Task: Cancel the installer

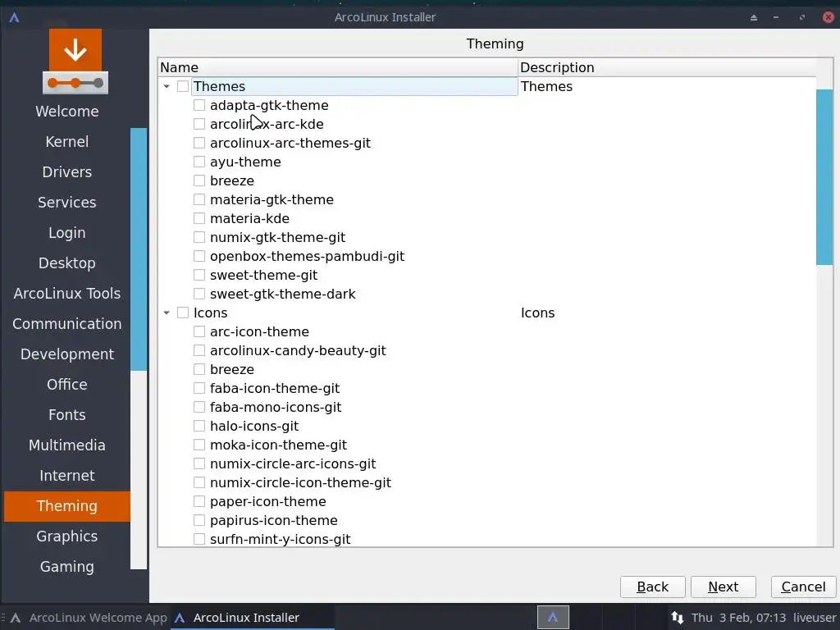Action: coord(803,587)
